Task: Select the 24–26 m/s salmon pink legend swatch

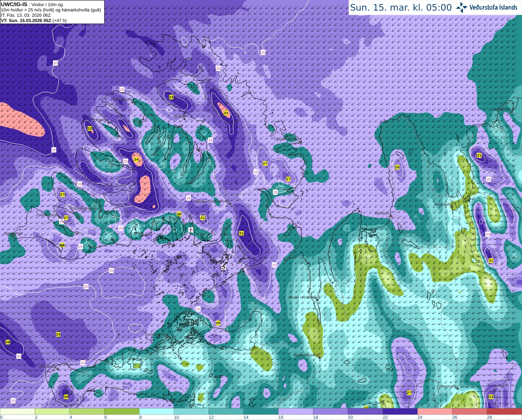Action: (435, 411)
